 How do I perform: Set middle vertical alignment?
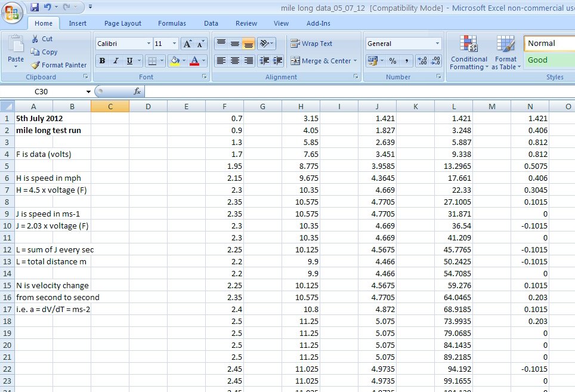[x=234, y=44]
